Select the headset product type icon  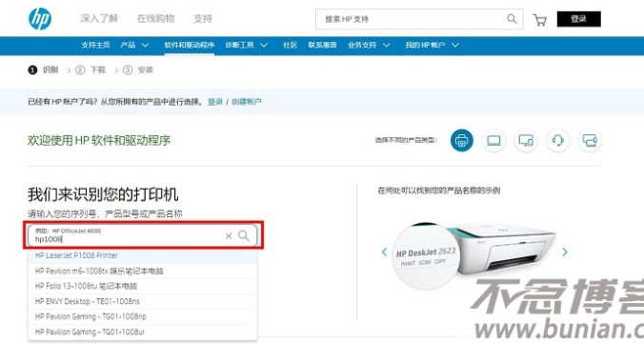pyautogui.click(x=557, y=141)
